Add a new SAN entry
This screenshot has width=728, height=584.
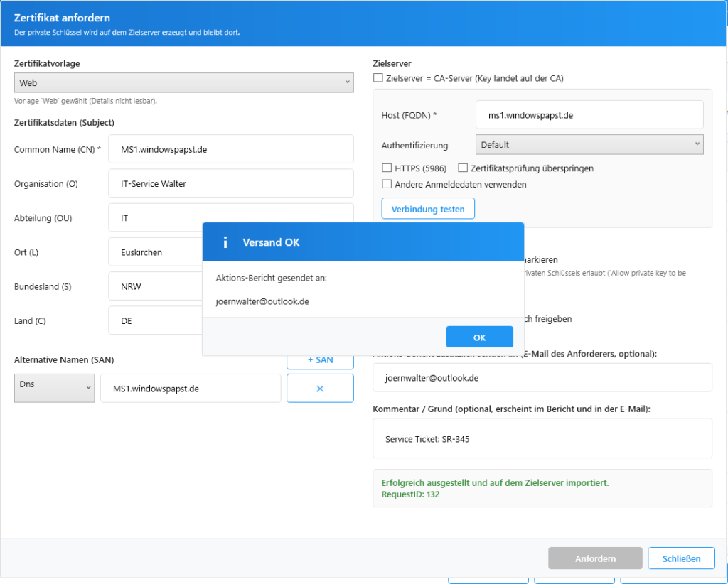point(320,360)
